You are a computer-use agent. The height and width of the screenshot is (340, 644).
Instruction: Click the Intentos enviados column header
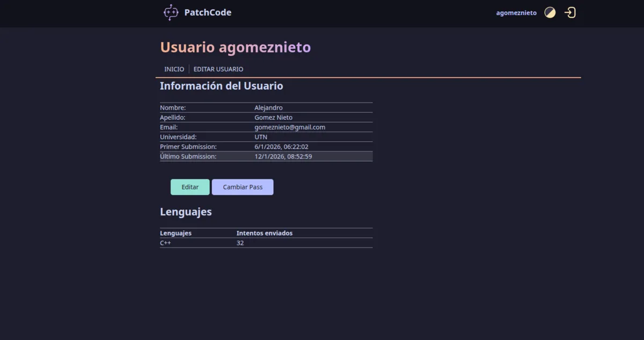pyautogui.click(x=264, y=233)
